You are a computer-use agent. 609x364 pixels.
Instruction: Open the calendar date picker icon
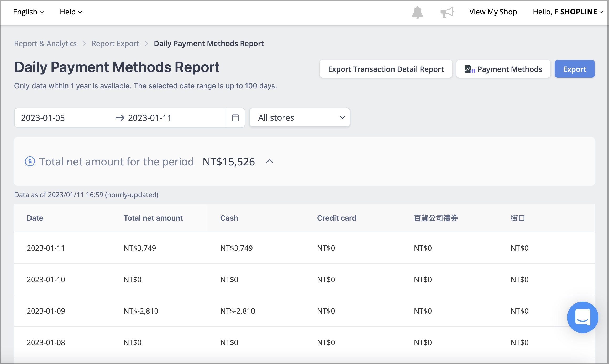pyautogui.click(x=235, y=118)
